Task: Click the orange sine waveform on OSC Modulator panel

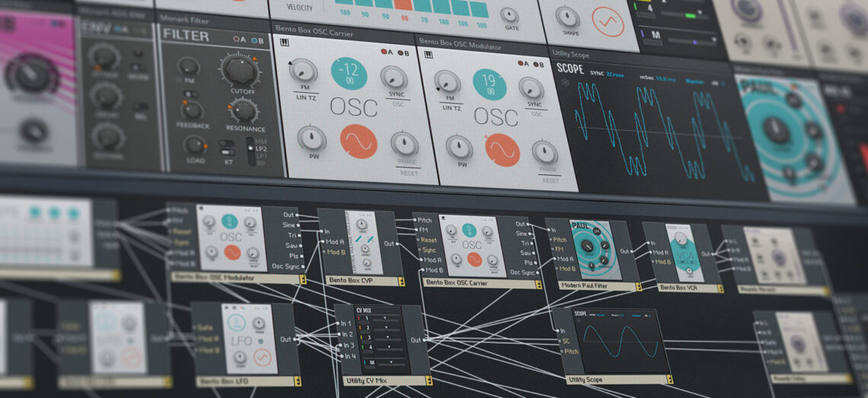Action: tap(503, 150)
